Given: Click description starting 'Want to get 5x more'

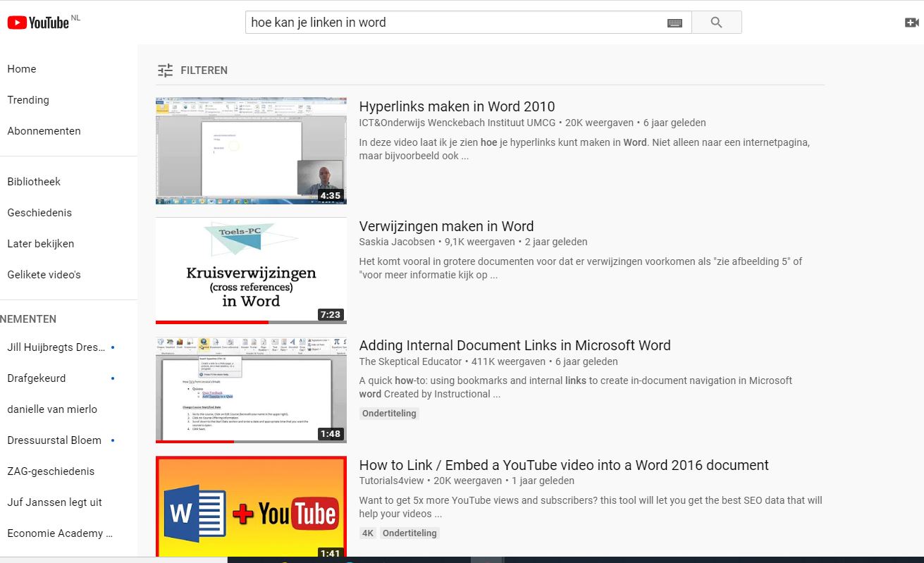Looking at the screenshot, I should tap(591, 507).
